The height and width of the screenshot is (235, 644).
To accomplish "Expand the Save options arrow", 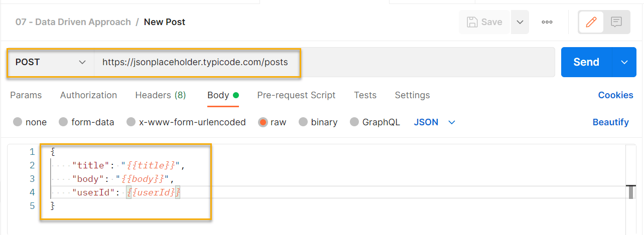I will (x=520, y=22).
